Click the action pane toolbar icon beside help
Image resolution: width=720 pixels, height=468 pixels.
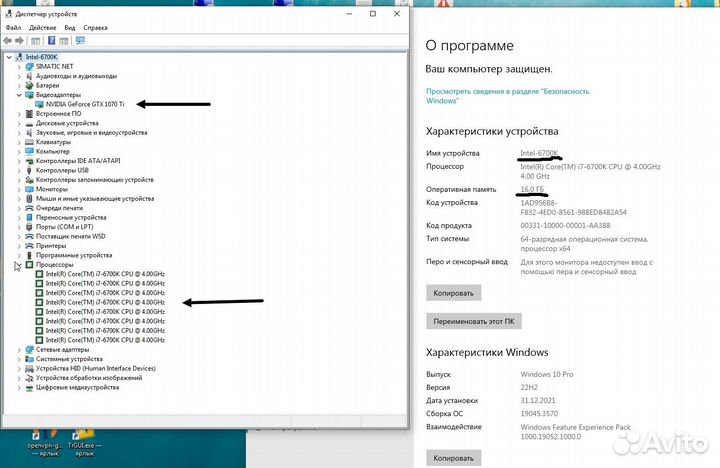pyautogui.click(x=64, y=41)
